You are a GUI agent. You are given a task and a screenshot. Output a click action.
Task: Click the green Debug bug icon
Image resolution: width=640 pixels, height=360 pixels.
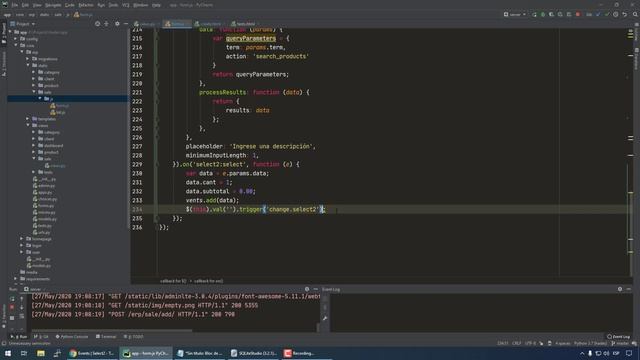(x=543, y=14)
